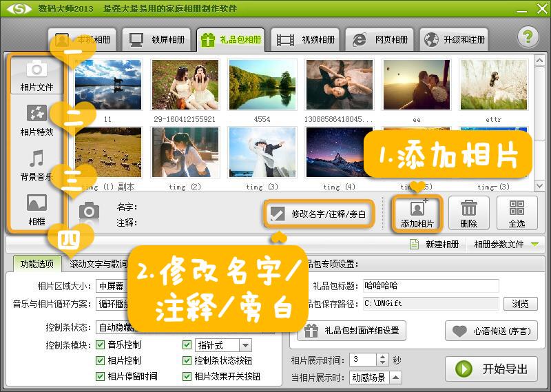The width and height of the screenshot is (551, 392).
Task: Toggle checkbox beside 指针式 dropdown
Action: [x=187, y=345]
